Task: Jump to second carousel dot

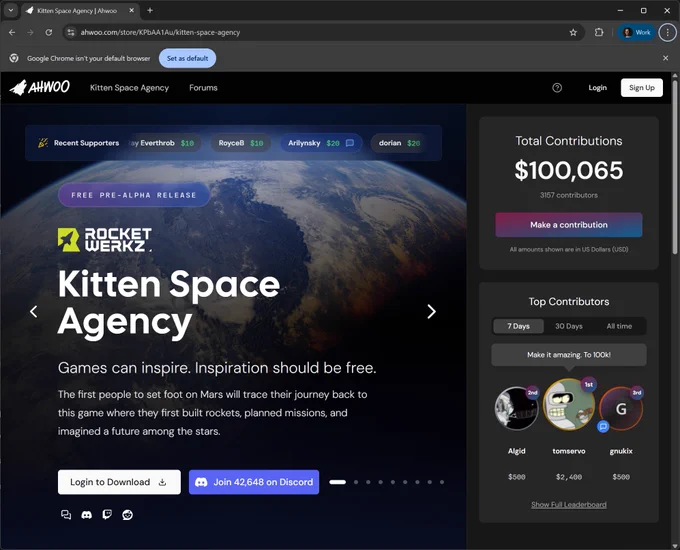Action: 356,482
